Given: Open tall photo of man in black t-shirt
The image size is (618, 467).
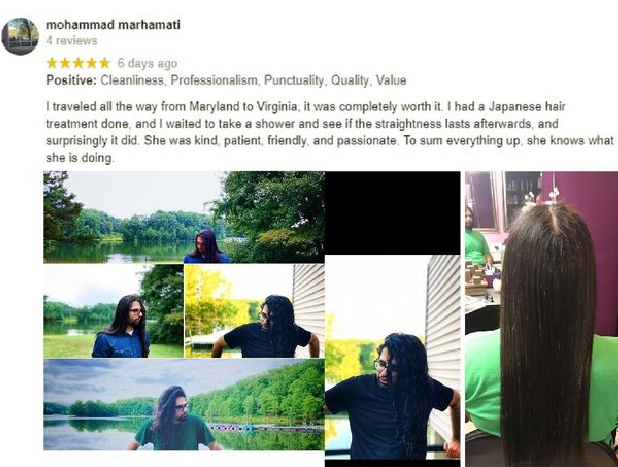Looking at the screenshot, I should tap(393, 357).
